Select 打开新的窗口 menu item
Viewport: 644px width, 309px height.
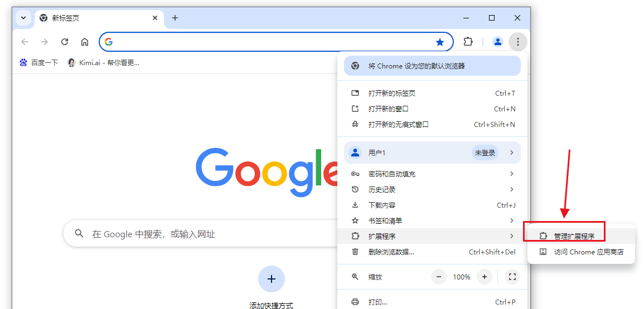433,109
